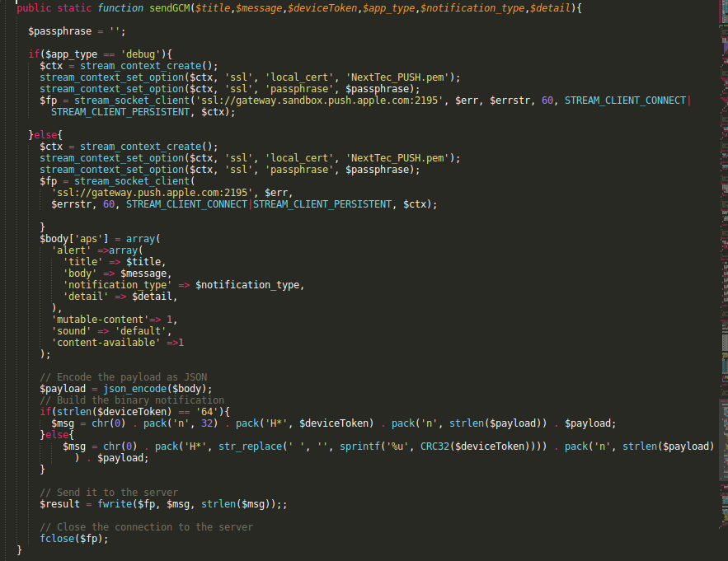728x561 pixels.
Task: Click the else keyword following the debug block
Action: (x=45, y=135)
